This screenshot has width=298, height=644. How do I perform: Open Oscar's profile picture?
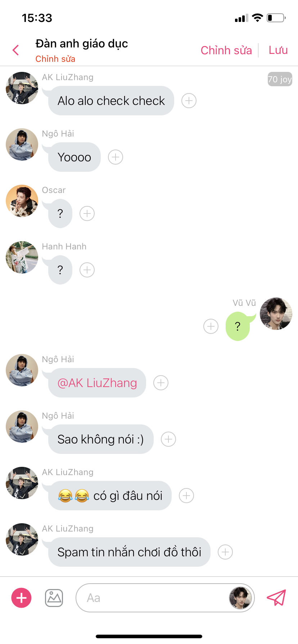click(22, 201)
